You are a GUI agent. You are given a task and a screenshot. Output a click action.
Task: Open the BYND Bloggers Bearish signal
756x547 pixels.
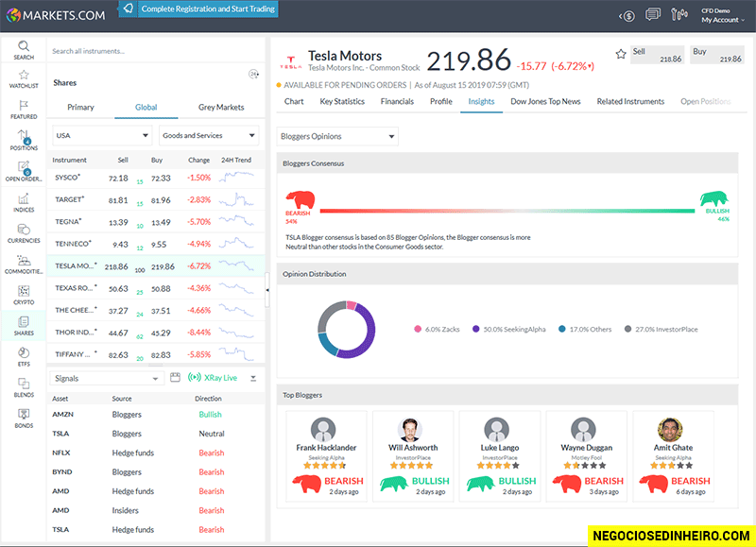[156, 471]
